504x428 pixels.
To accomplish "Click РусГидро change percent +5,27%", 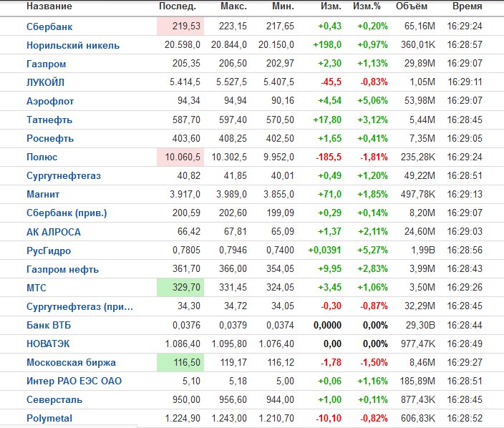I will (372, 250).
